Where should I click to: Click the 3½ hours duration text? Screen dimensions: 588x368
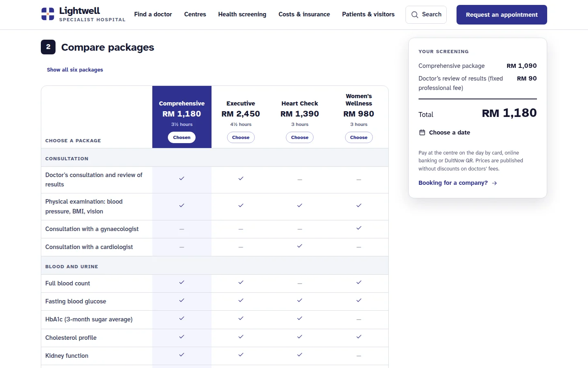point(182,124)
